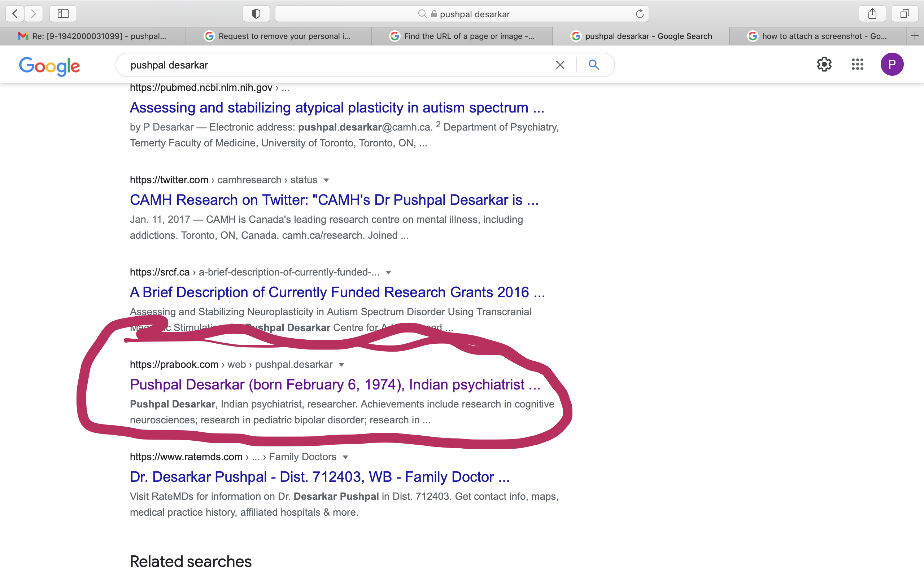Image resolution: width=924 pixels, height=577 pixels.
Task: Expand the prabook.com result dropdown arrow
Action: [x=342, y=365]
